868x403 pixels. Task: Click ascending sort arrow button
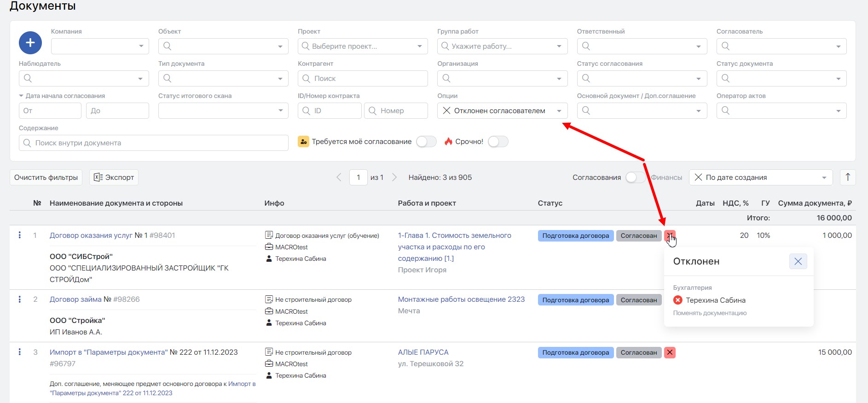(848, 177)
